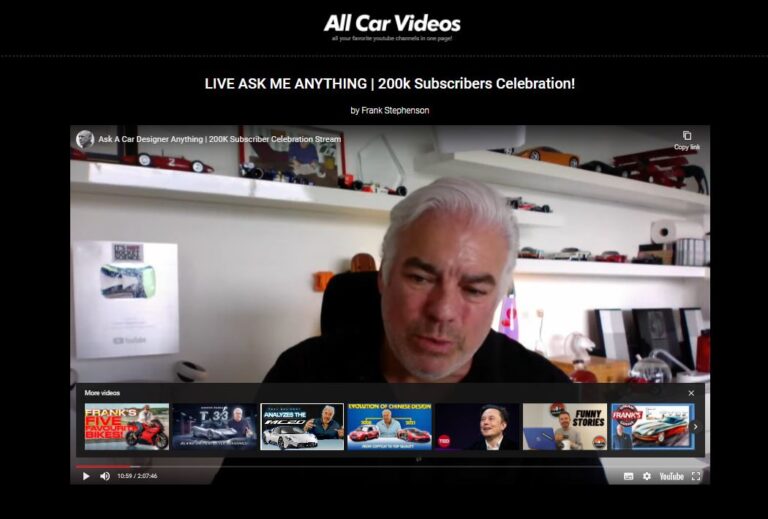768x519 pixels.
Task: Click the Copy link icon
Action: [687, 139]
